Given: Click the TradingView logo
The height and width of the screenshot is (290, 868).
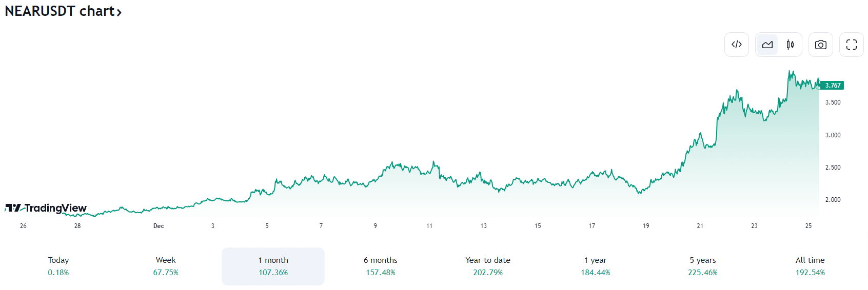Looking at the screenshot, I should (46, 208).
